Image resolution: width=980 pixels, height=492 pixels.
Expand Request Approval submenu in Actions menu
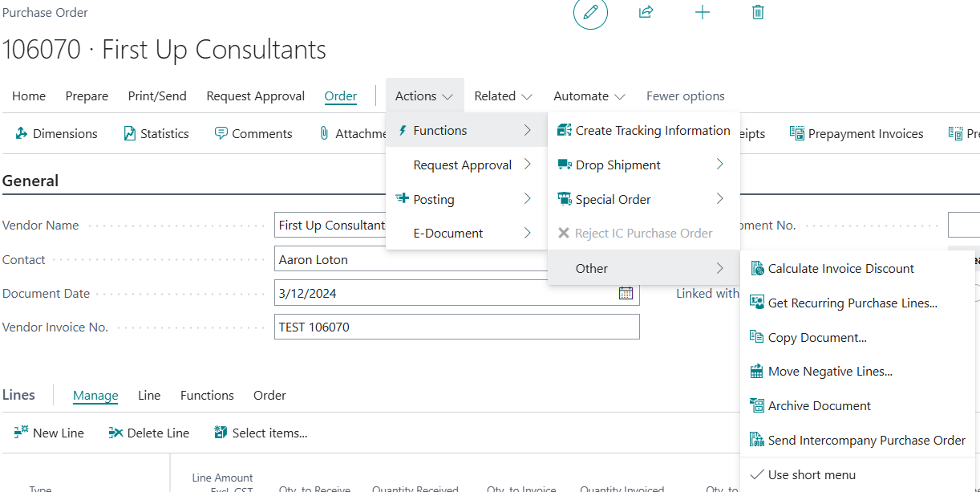(466, 165)
